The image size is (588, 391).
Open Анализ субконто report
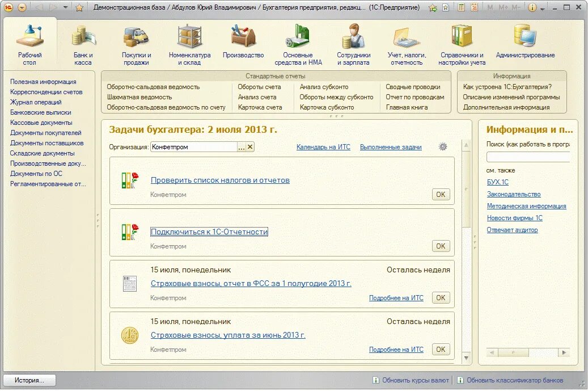click(324, 87)
